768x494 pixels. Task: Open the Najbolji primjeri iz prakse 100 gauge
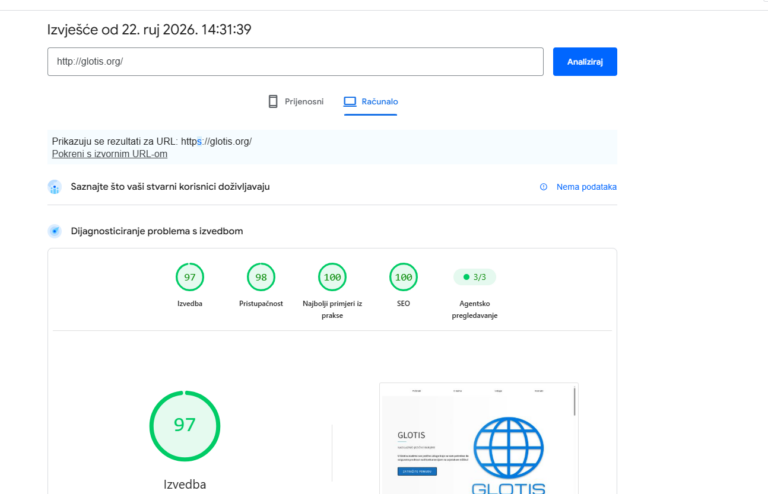point(332,277)
